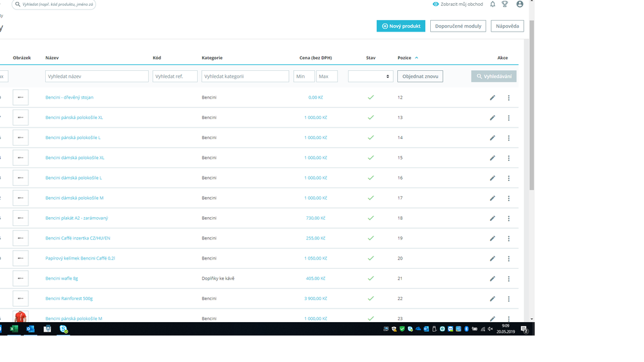Open more actions for Bencini dámská polokošile XL
Viewport: 644px width, 362px height.
coord(509,158)
